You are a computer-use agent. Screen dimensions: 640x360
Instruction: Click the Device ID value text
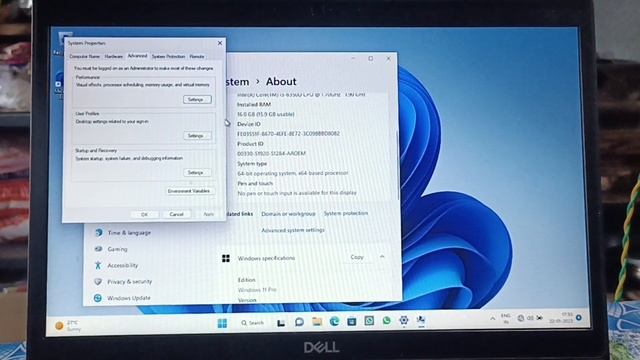288,134
